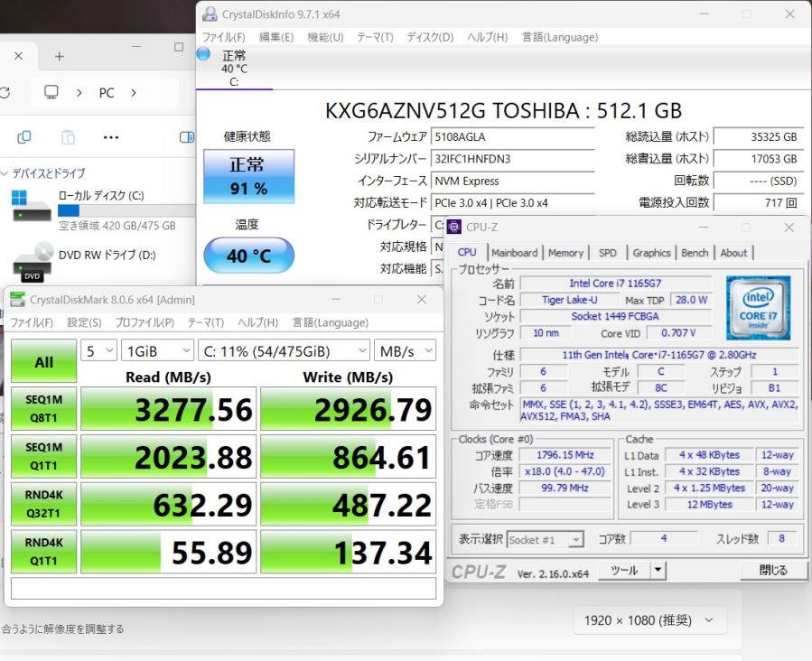Click the 40 °C temperature button
Viewport: 812px width, 661px height.
[248, 256]
